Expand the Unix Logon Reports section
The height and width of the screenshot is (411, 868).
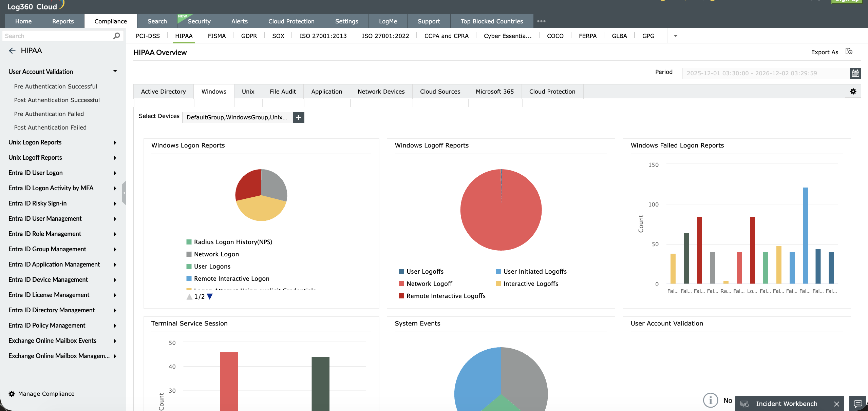tap(115, 143)
